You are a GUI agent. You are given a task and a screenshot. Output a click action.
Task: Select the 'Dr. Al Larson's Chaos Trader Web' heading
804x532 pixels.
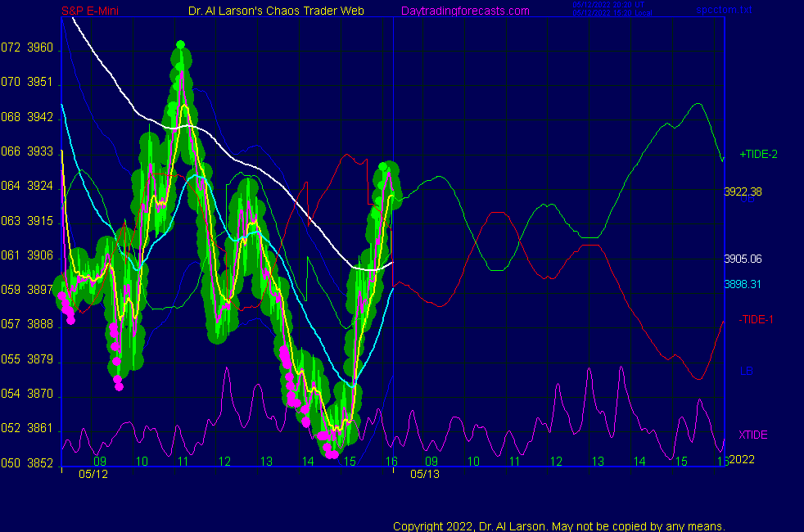(x=276, y=11)
